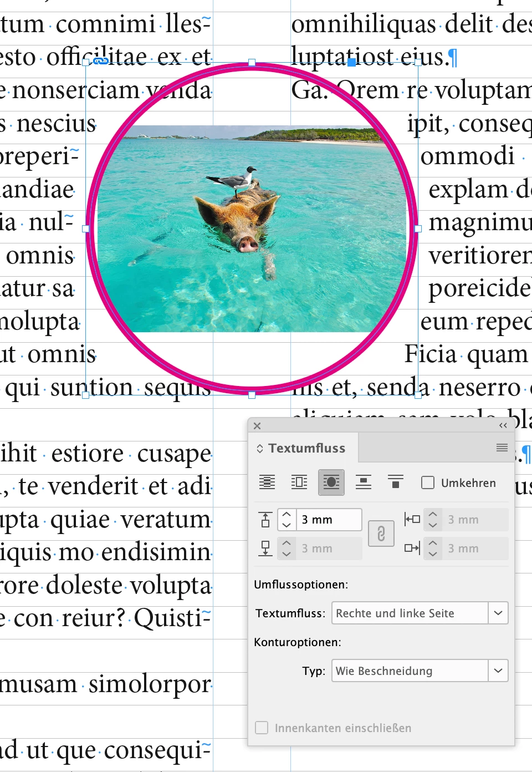Click the word 'nonserciam' in left column
This screenshot has height=772, width=532.
(75, 90)
